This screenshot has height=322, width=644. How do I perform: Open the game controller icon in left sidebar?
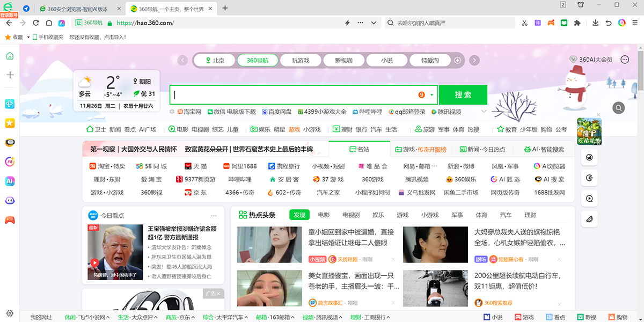pos(10,220)
